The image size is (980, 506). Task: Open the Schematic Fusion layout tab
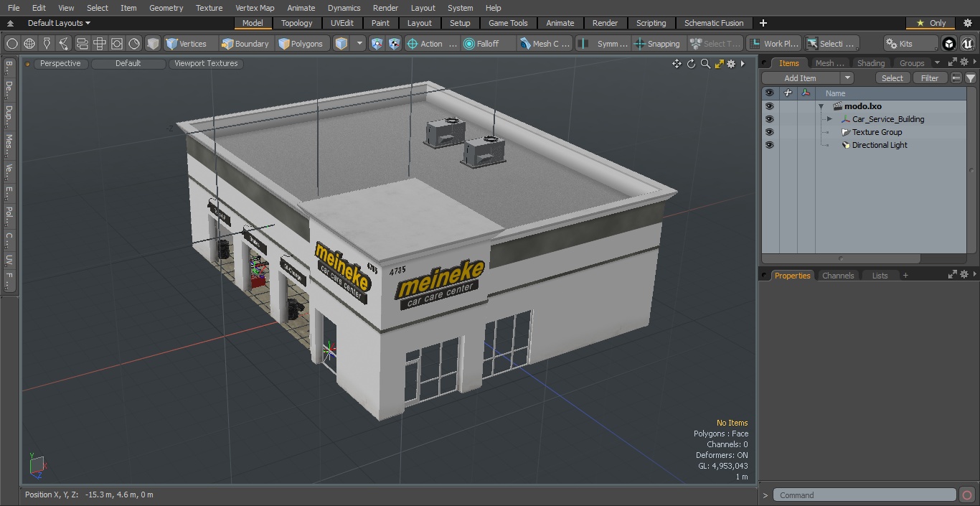[714, 23]
